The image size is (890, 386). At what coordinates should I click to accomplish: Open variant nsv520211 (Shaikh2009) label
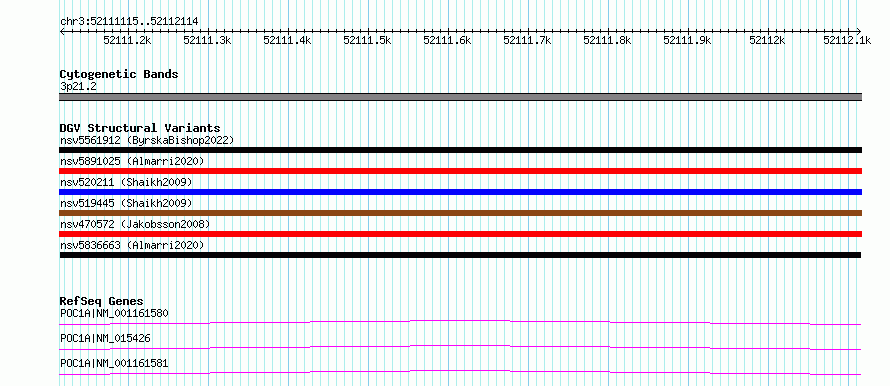coord(126,182)
